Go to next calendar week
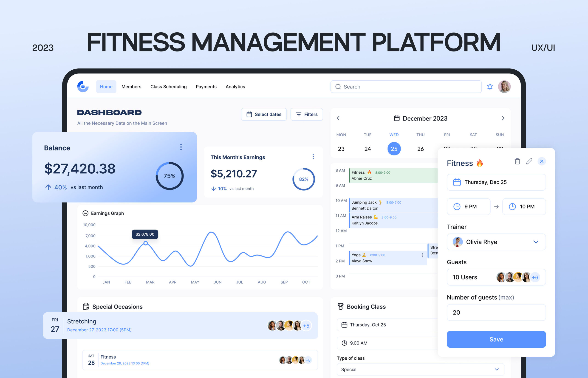The width and height of the screenshot is (588, 378). 503,118
